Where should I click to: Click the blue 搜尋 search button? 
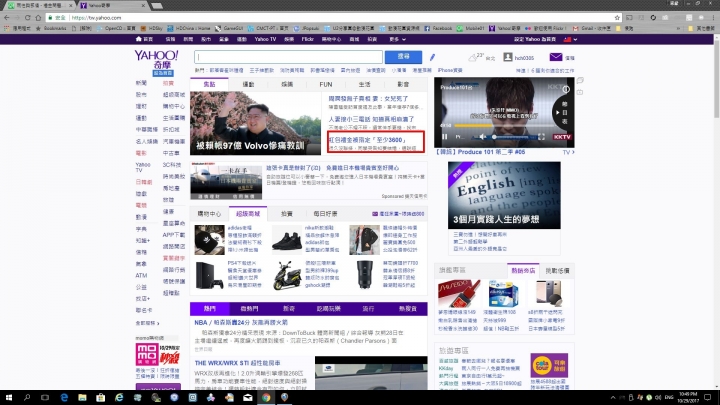click(x=403, y=56)
